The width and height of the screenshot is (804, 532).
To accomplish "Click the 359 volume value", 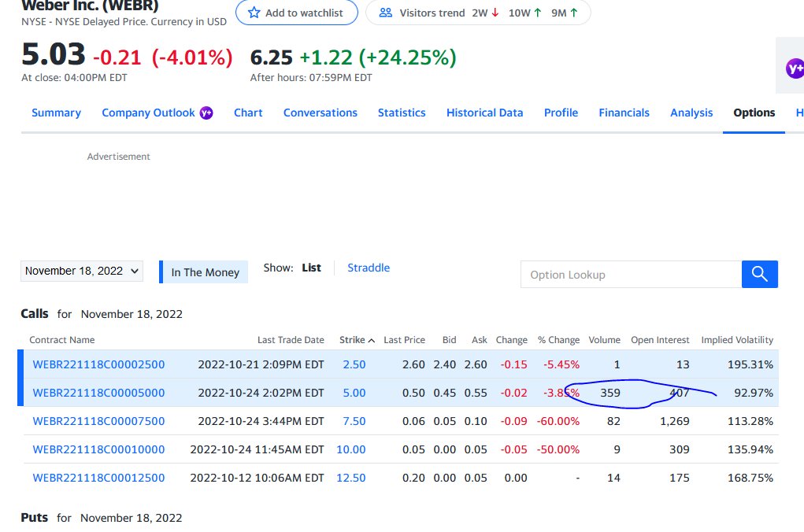I will (611, 393).
